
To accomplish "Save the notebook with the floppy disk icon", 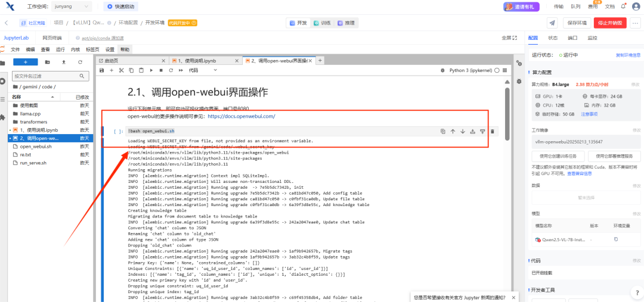I will [101, 70].
